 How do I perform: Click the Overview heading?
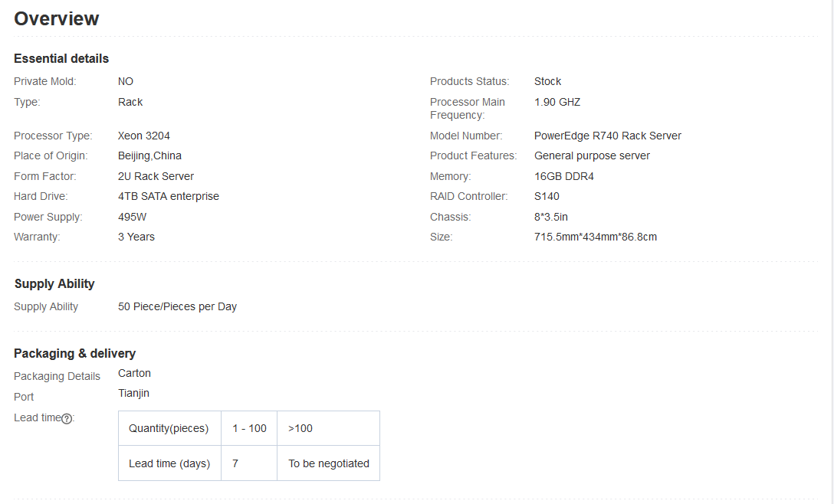click(x=57, y=19)
